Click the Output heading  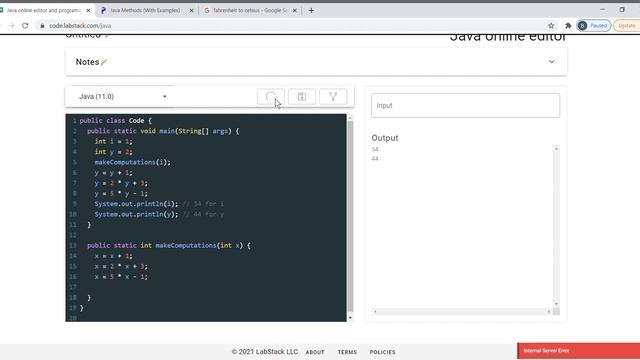(385, 138)
